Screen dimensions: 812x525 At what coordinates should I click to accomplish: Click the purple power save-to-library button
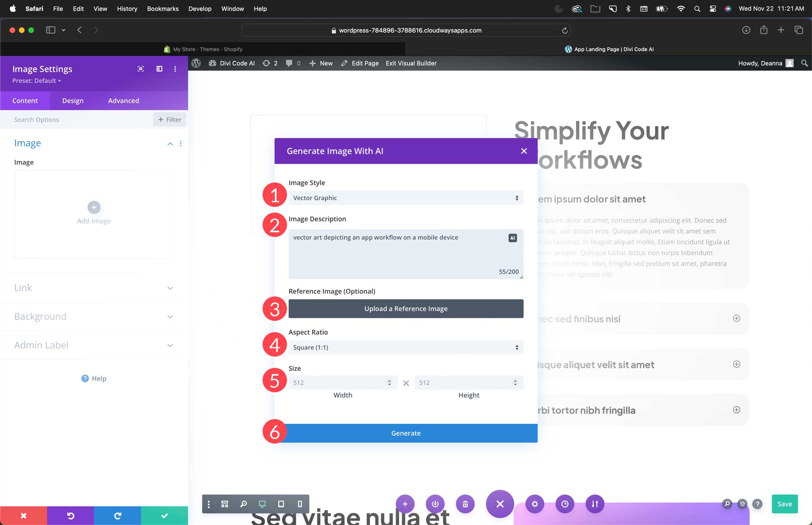click(x=435, y=504)
